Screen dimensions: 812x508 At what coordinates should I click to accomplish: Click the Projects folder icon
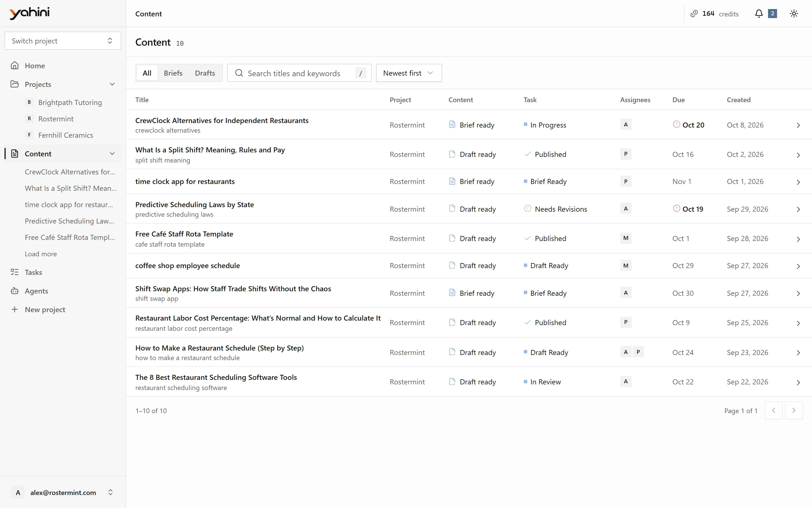(x=14, y=84)
